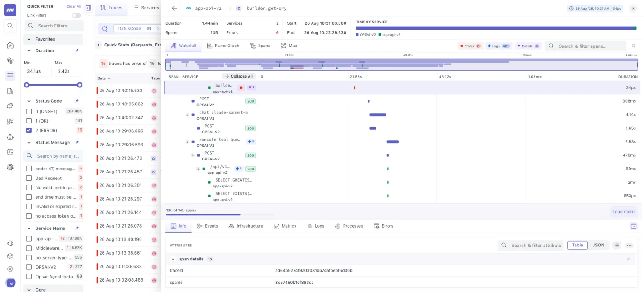Toggle the Link Filters switch
644x292 pixels.
click(x=77, y=15)
